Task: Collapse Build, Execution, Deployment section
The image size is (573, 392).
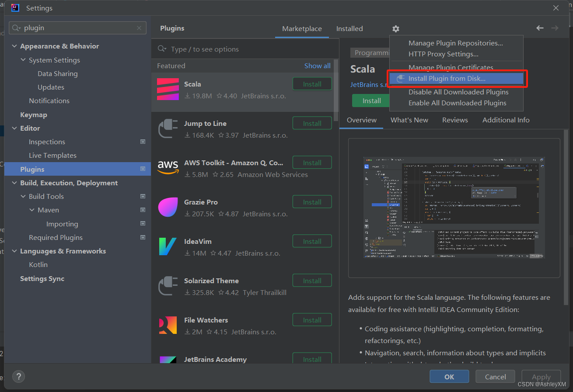Action: pos(14,183)
